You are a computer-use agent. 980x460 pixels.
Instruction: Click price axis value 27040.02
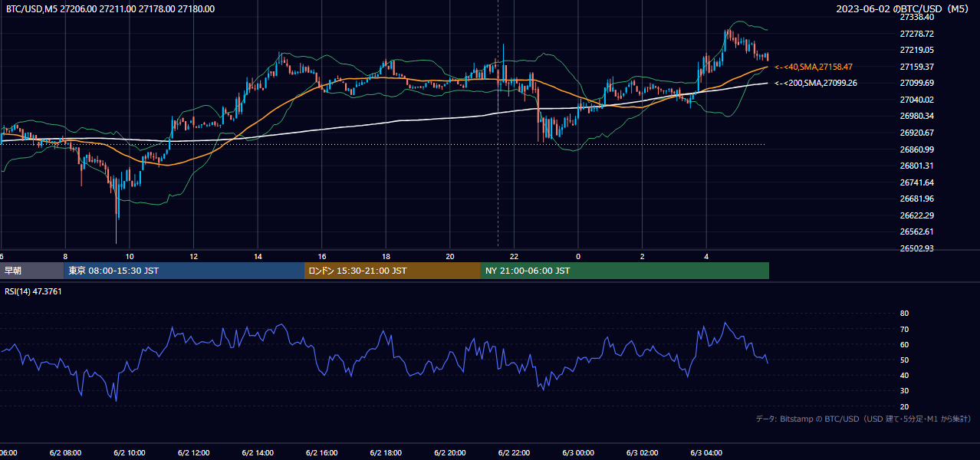click(x=916, y=100)
